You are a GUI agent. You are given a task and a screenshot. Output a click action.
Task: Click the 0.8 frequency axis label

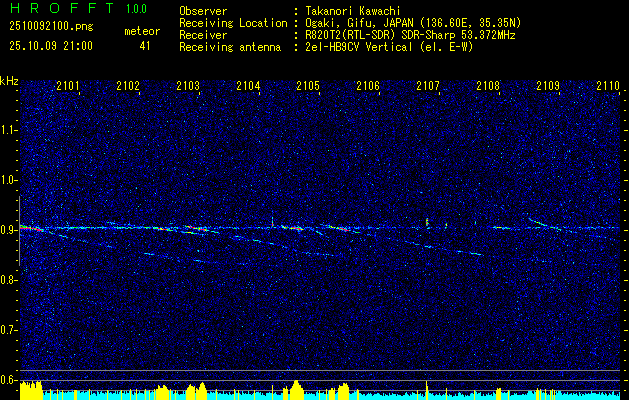tap(9, 280)
